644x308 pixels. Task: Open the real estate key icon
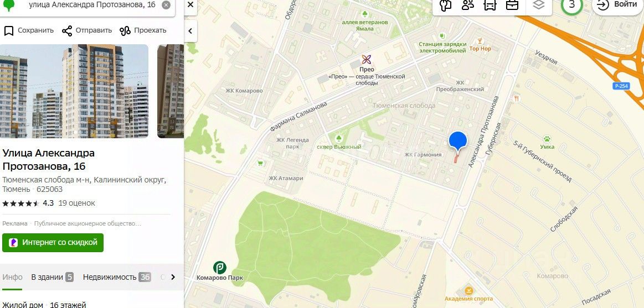click(x=446, y=5)
